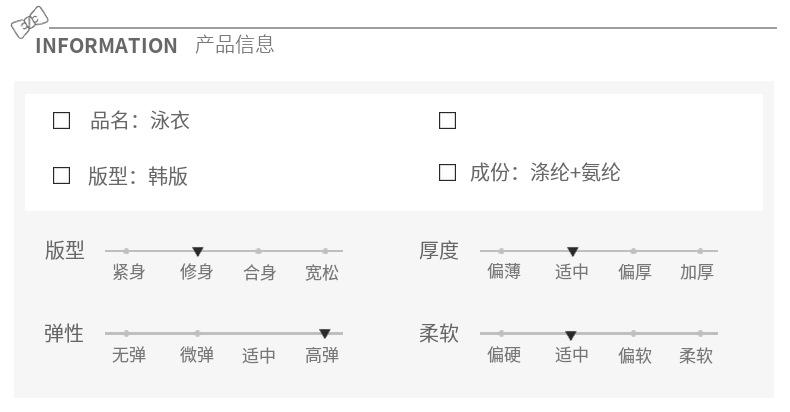The height and width of the screenshot is (412, 790).
Task: Click the 厚度 slider triangle marker
Action: tap(572, 251)
